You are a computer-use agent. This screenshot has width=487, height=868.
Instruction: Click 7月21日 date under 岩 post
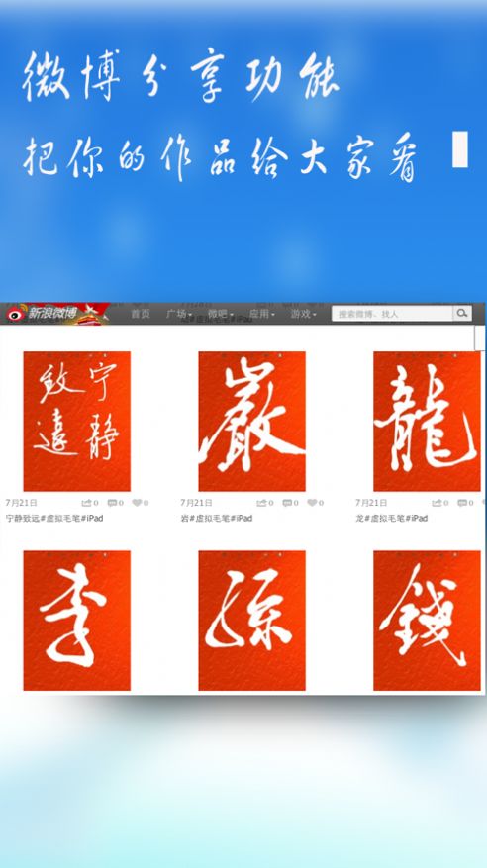[x=196, y=503]
